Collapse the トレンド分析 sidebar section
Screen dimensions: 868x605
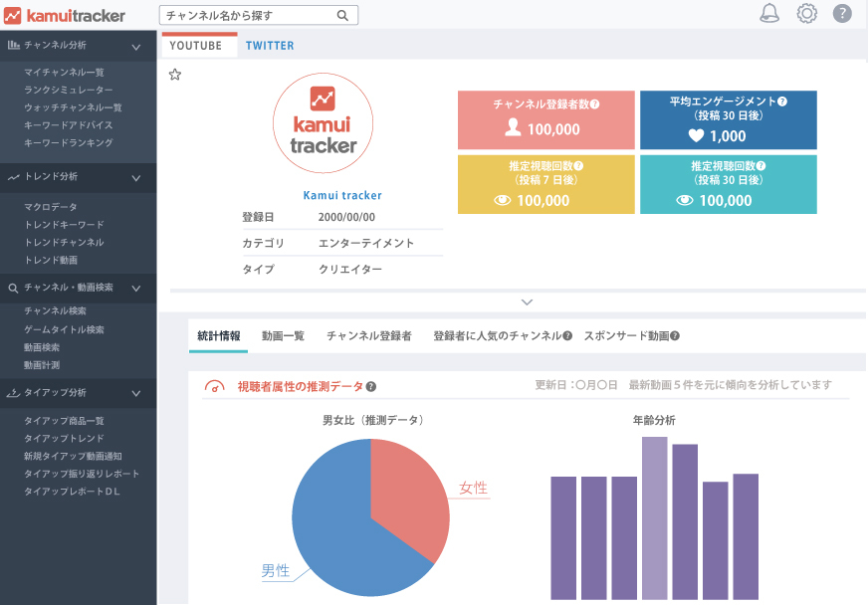click(x=136, y=177)
